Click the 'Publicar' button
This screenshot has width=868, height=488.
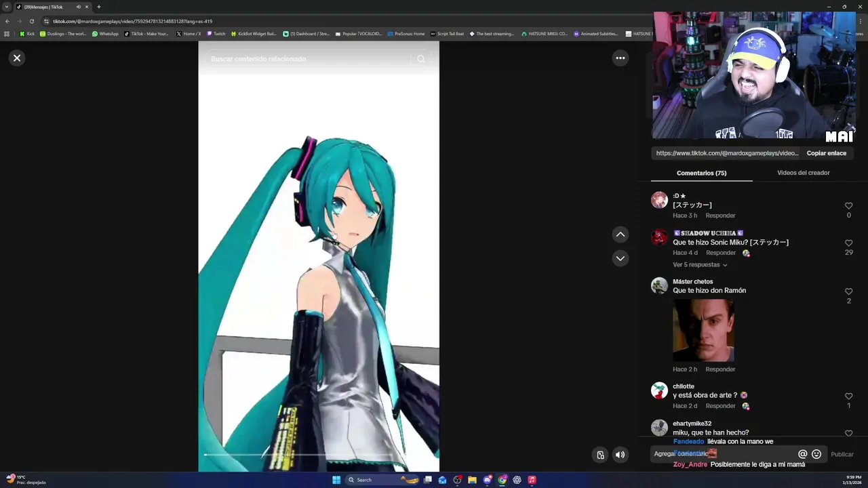click(x=842, y=455)
